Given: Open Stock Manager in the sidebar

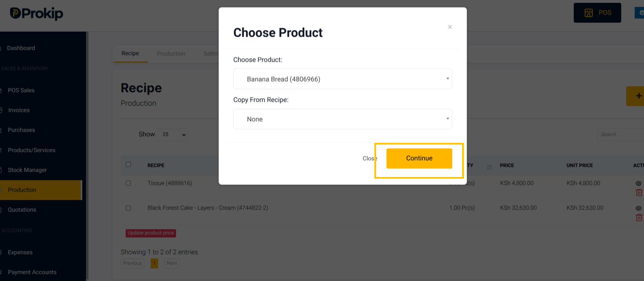Looking at the screenshot, I should pyautogui.click(x=27, y=170).
